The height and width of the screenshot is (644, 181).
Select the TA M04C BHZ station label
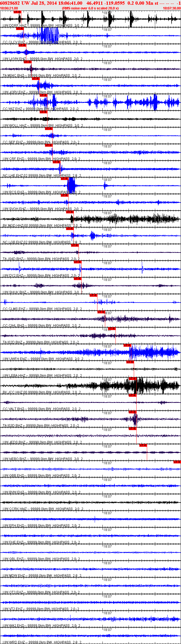point(13,76)
